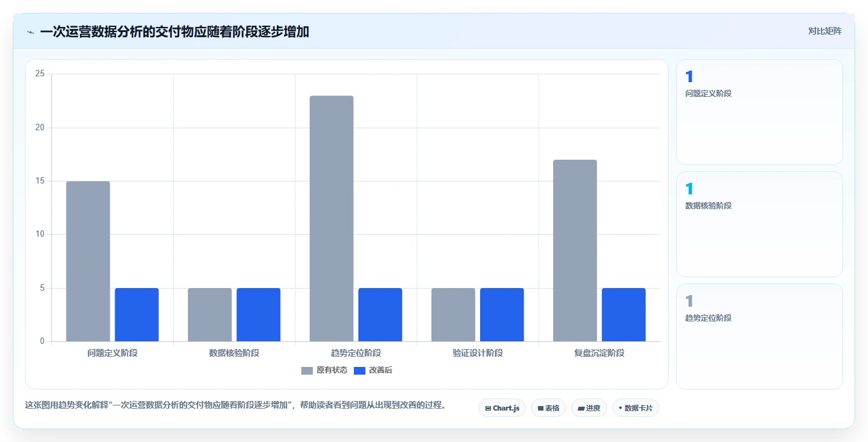Open the 趋势定位阶段 data card
Image resolution: width=868 pixels, height=442 pixels.
point(760,337)
